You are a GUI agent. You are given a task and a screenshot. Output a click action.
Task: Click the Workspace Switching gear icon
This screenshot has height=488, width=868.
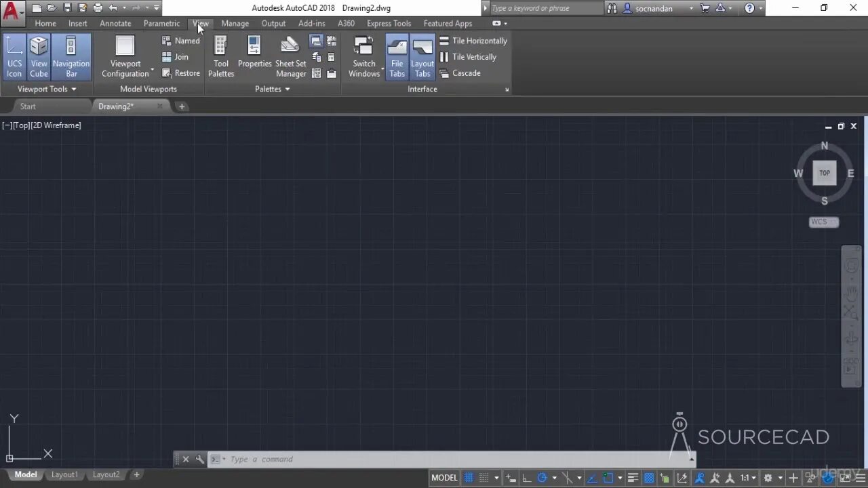(768, 478)
